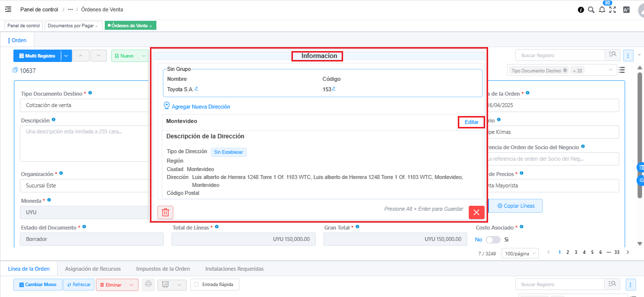
Task: Expand the Multi Registro dropdown arrow
Action: [x=67, y=56]
